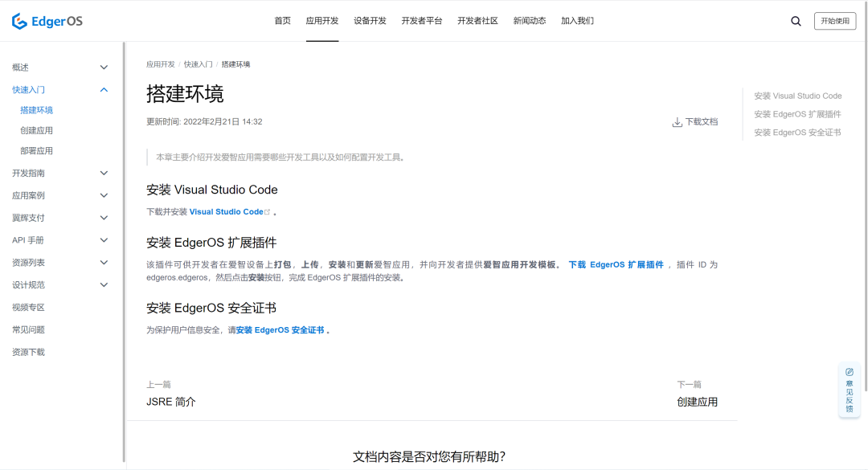The width and height of the screenshot is (868, 470).
Task: Click 应用开发 in the breadcrumb
Action: [x=161, y=64]
